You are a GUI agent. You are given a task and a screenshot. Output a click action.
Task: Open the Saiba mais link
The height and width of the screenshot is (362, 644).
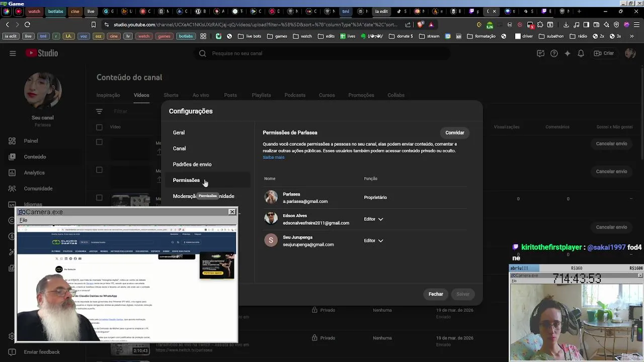[274, 157]
